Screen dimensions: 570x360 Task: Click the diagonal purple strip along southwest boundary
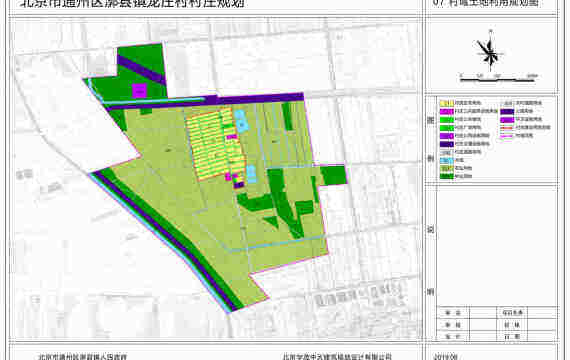pyautogui.click(x=164, y=243)
